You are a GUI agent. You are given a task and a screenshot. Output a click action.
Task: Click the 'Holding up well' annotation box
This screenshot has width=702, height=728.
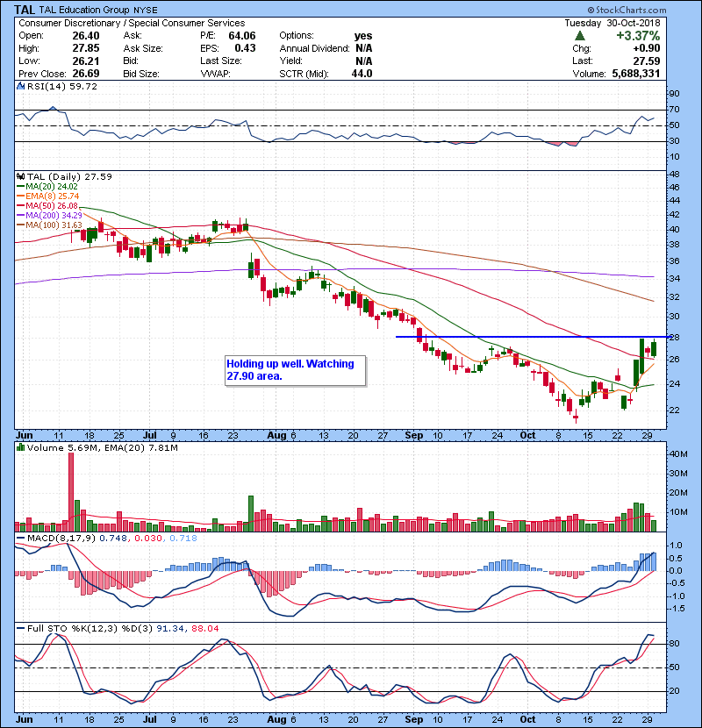point(295,370)
